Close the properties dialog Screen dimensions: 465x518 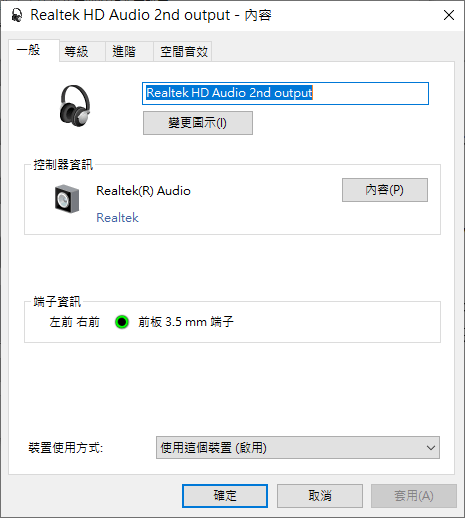tap(449, 15)
